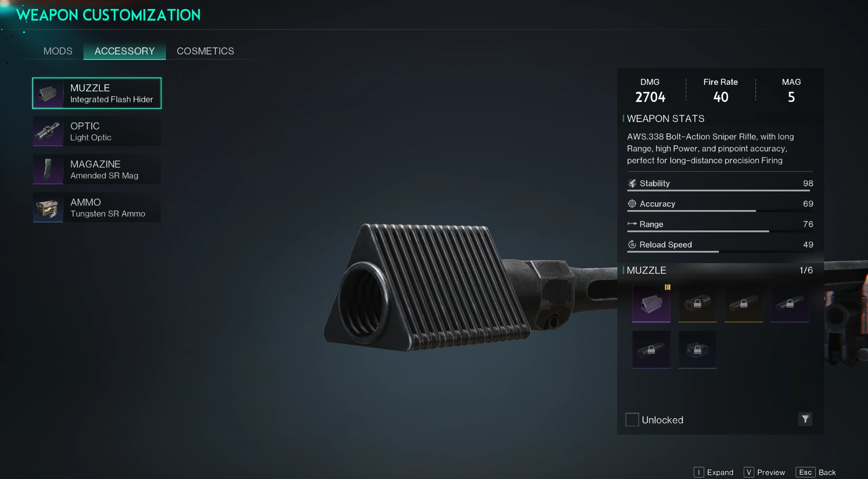This screenshot has width=868, height=479.
Task: Select the Light Optic scope icon
Action: pyautogui.click(x=48, y=132)
